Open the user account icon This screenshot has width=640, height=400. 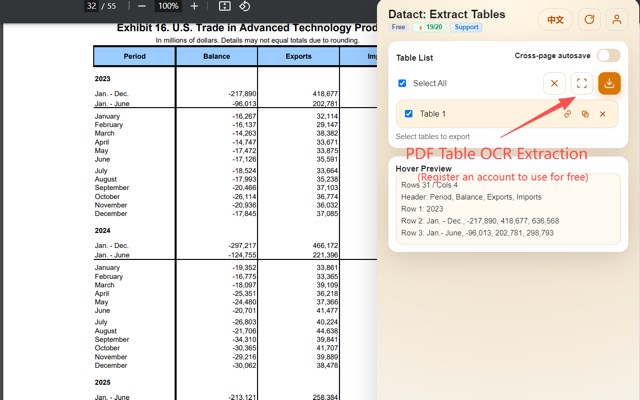click(617, 20)
